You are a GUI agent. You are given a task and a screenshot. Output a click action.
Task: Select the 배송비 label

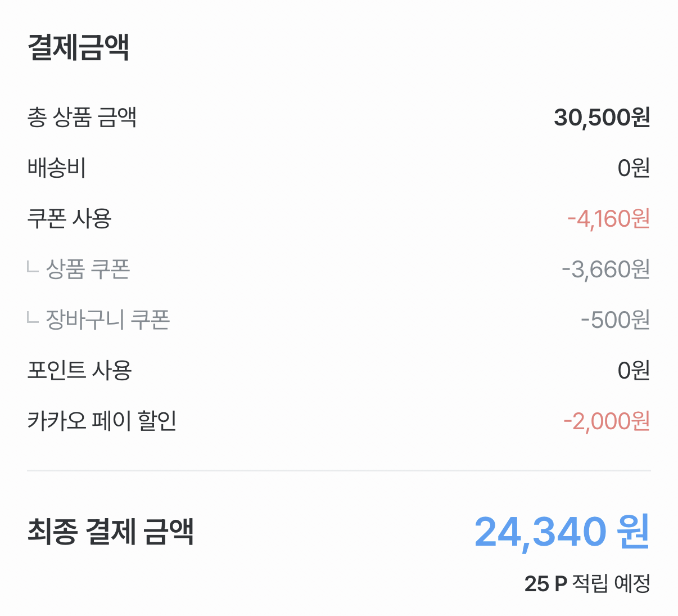[56, 168]
